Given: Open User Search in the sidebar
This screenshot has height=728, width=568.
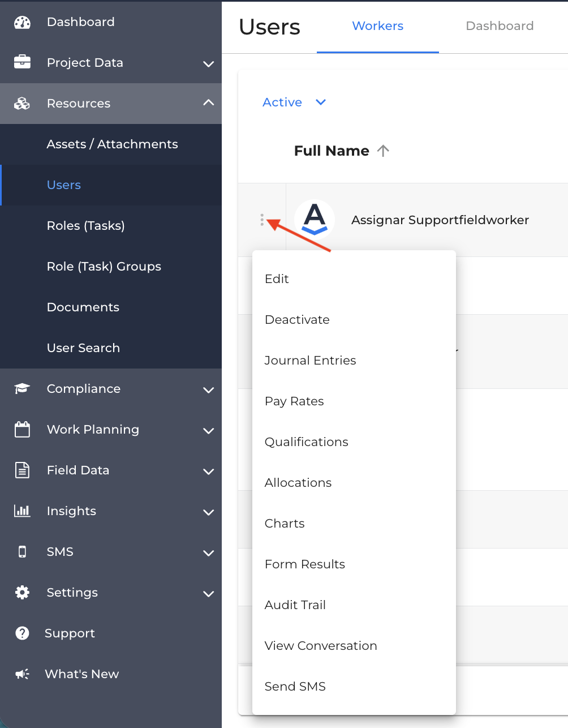Looking at the screenshot, I should click(111, 348).
